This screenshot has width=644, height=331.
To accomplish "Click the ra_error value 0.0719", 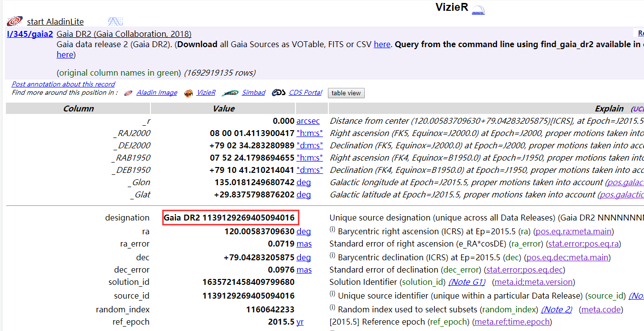I will click(x=281, y=244).
